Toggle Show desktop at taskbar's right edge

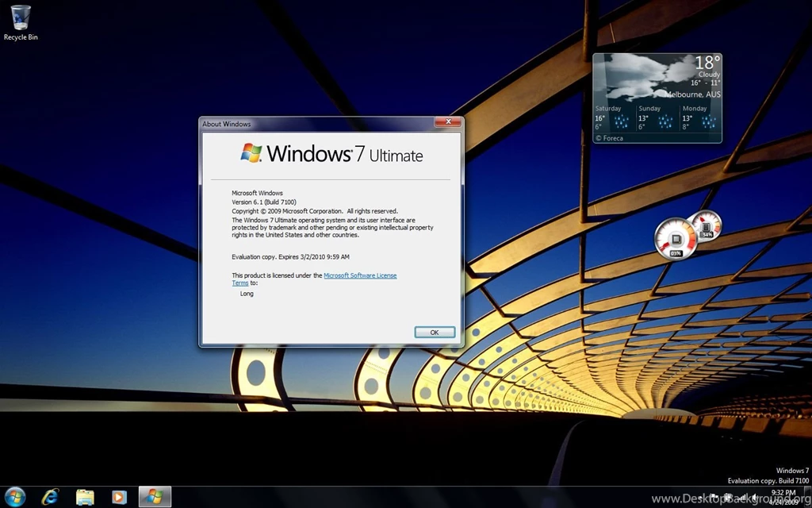[x=808, y=498]
